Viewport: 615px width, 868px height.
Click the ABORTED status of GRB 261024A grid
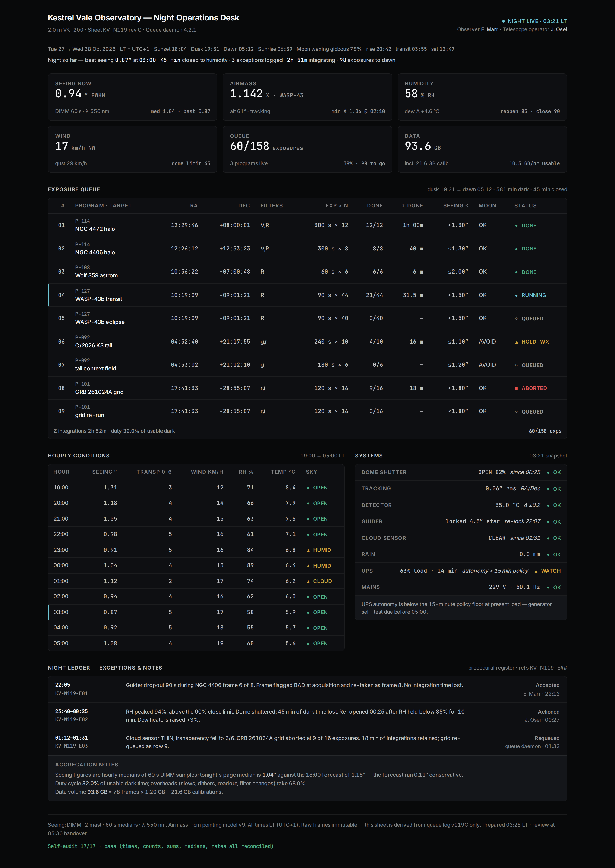tap(531, 388)
